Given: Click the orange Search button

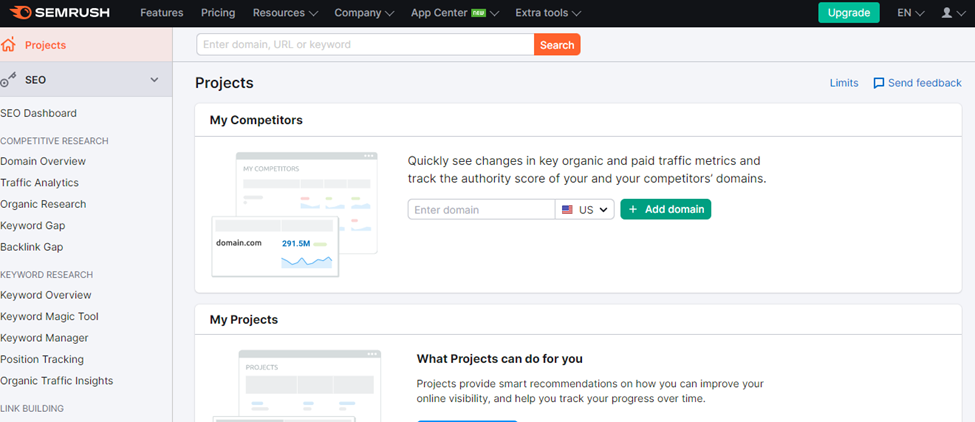Looking at the screenshot, I should point(557,45).
